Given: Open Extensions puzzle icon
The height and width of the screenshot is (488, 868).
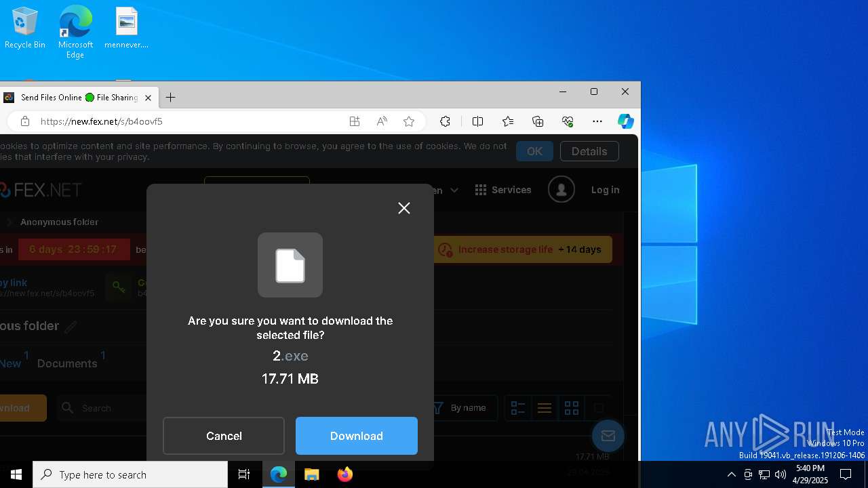Looking at the screenshot, I should (x=445, y=121).
